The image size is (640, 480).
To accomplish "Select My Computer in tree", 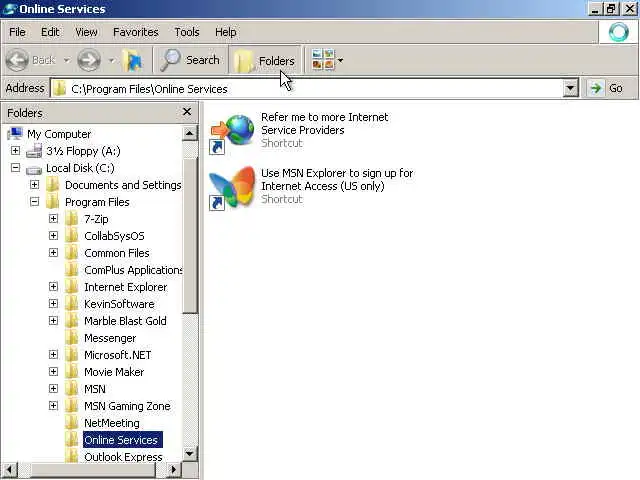I will pyautogui.click(x=59, y=134).
